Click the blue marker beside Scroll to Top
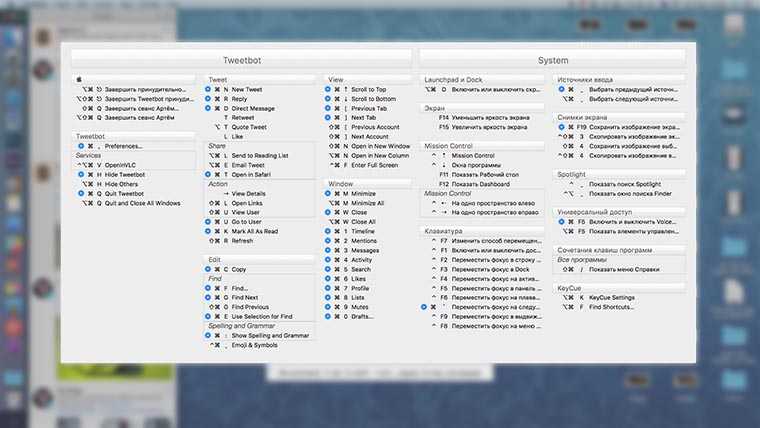The height and width of the screenshot is (428, 760). click(x=328, y=89)
